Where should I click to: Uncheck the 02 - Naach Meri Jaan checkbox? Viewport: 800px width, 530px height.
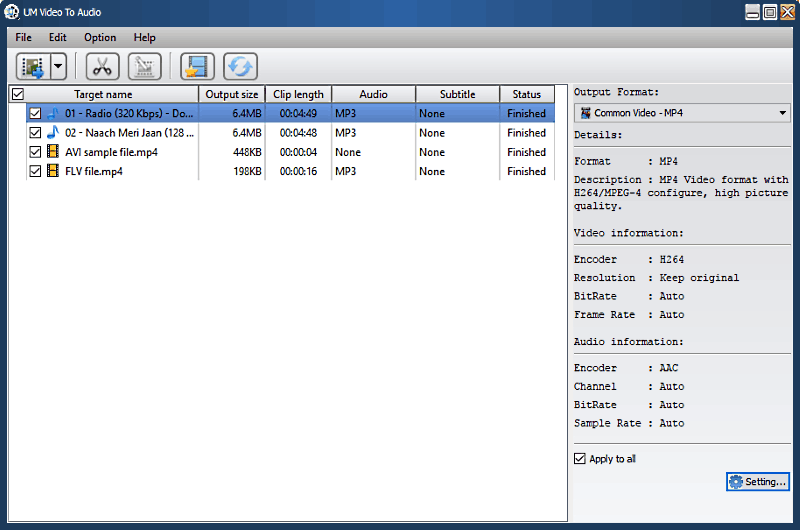35,133
